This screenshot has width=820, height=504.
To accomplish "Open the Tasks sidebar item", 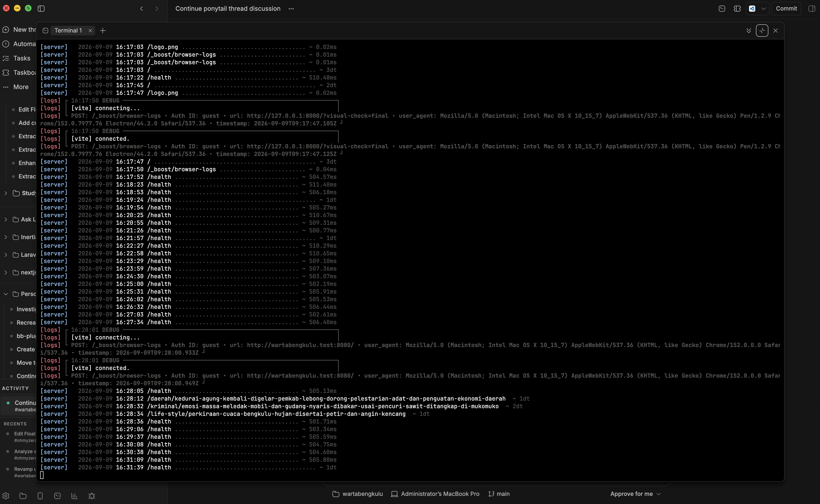I will [17, 58].
